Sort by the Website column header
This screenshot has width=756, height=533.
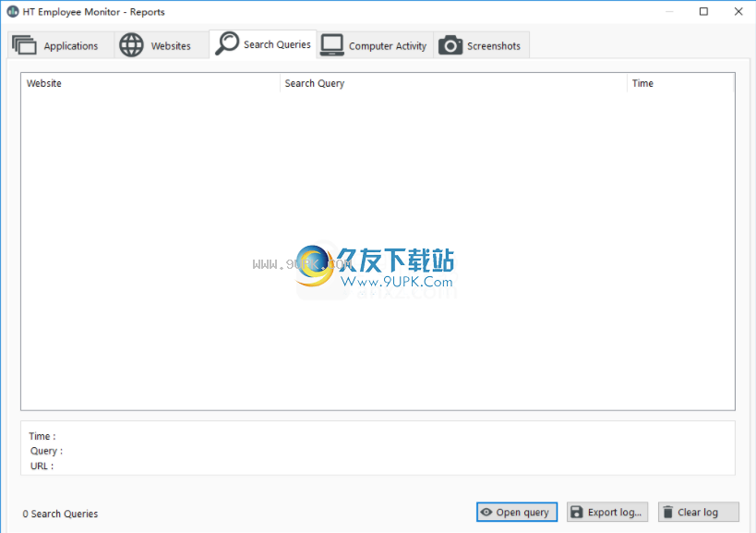150,83
